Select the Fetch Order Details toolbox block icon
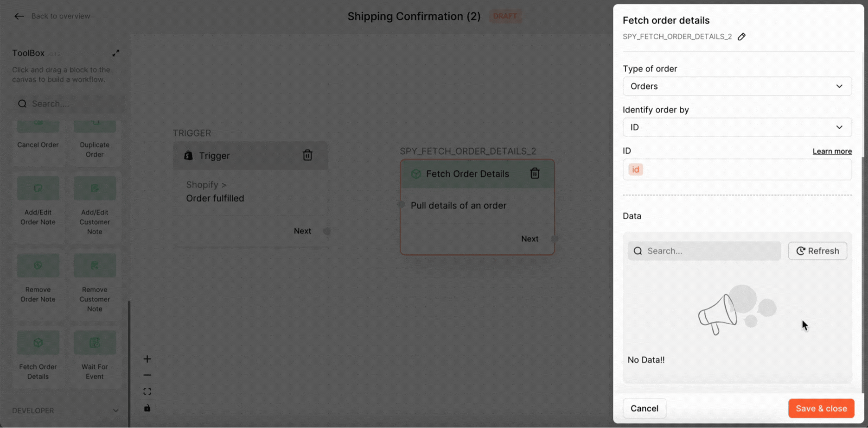The image size is (868, 428). coord(38,343)
